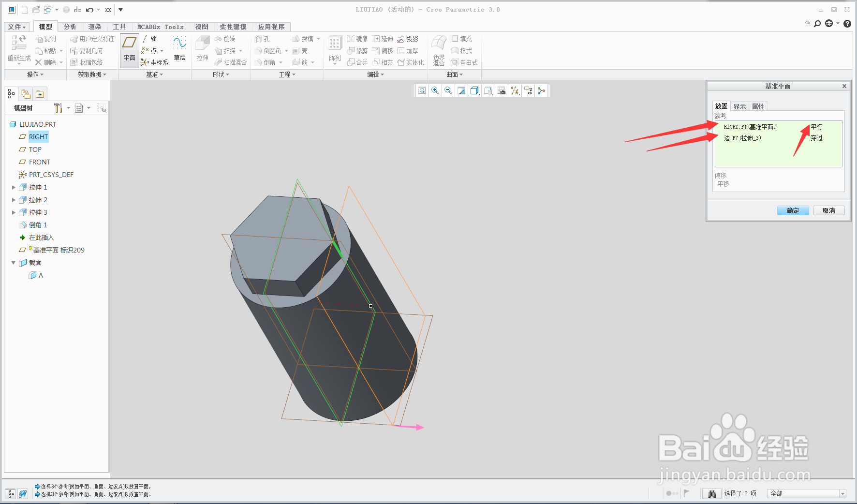The width and height of the screenshot is (857, 504).
Task: Click the Shell (壳) tool
Action: point(300,51)
